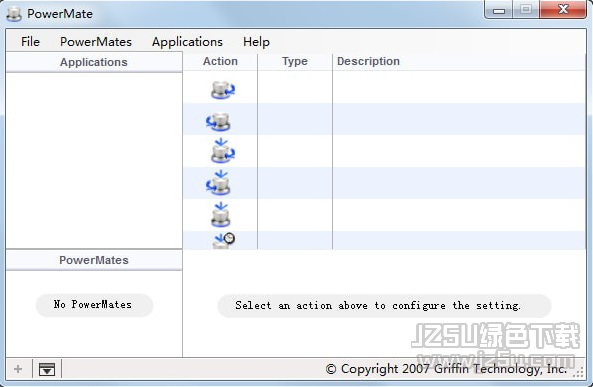Click the Type column header
This screenshot has width=593, height=387.
[x=295, y=61]
